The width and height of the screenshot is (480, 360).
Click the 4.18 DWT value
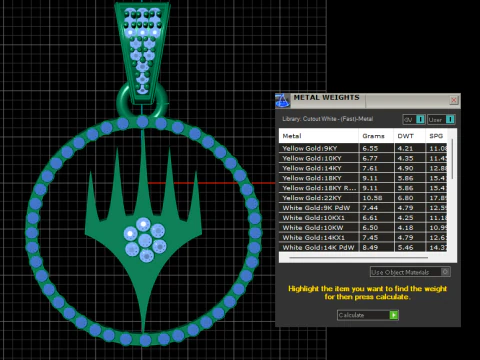pos(405,228)
